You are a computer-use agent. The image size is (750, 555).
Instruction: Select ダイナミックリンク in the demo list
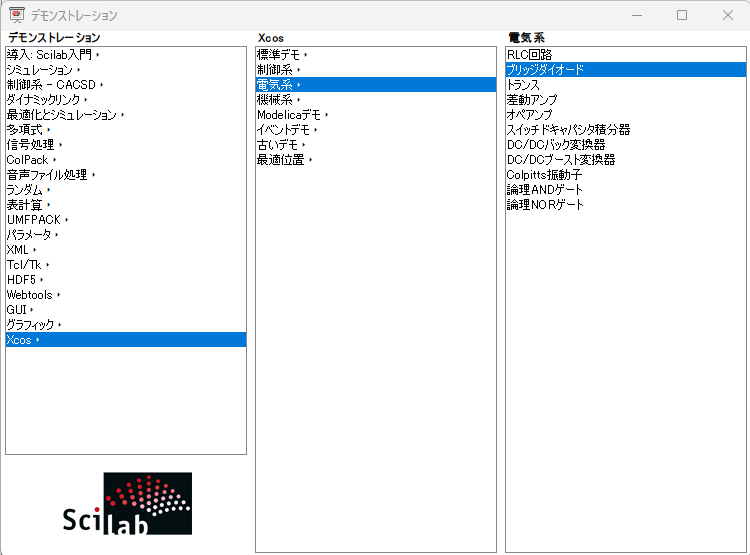tap(126, 100)
